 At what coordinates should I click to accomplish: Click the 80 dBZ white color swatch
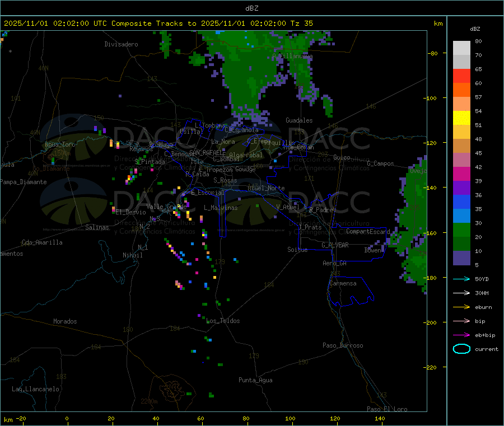pos(461,48)
